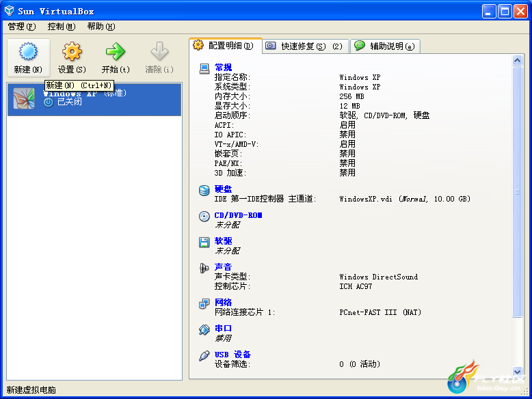
Task: Click the CD/DVD-ROM disc icon
Action: click(204, 217)
